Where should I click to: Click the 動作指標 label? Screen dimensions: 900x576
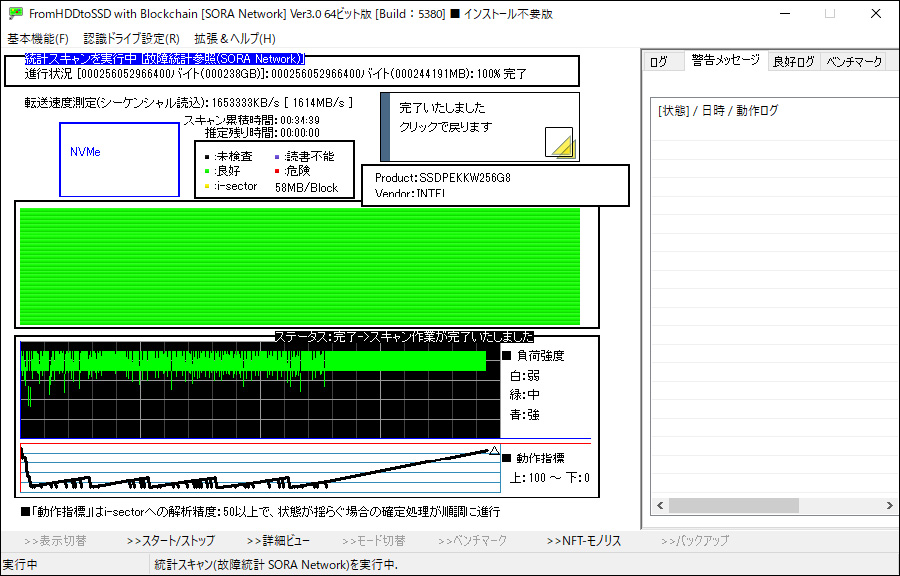click(x=540, y=458)
